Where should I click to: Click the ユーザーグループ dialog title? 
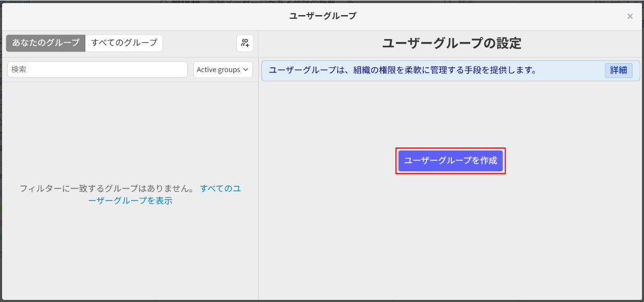(323, 16)
